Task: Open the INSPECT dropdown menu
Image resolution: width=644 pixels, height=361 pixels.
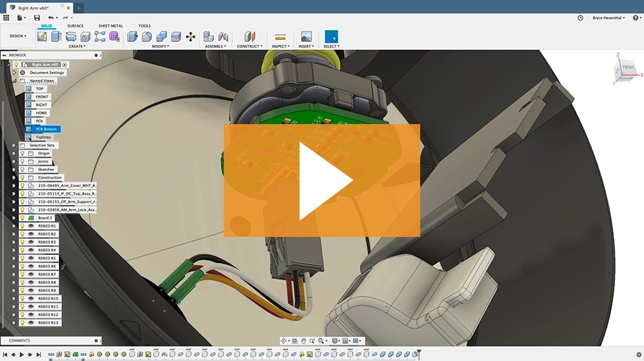Action: pyautogui.click(x=281, y=46)
